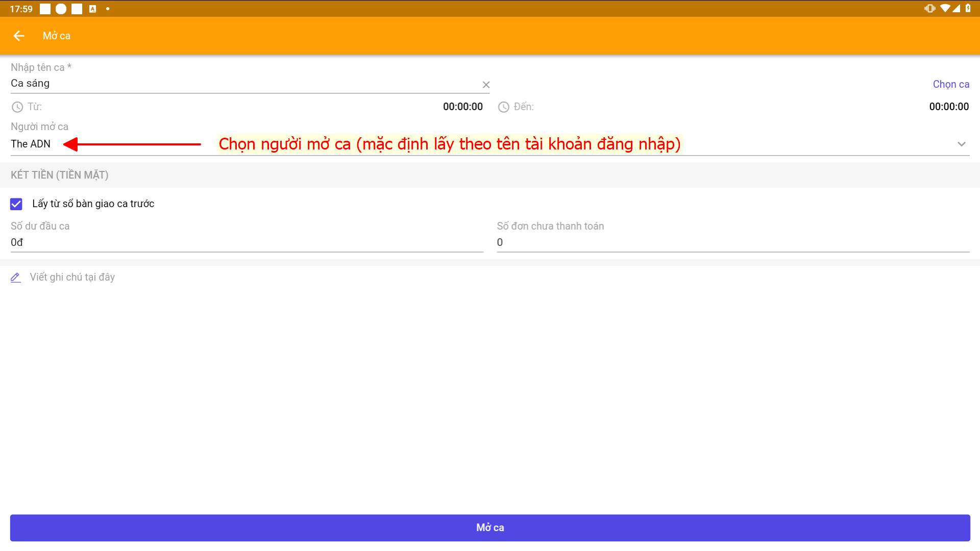
Task: Tap the Mở ca header title
Action: (57, 36)
